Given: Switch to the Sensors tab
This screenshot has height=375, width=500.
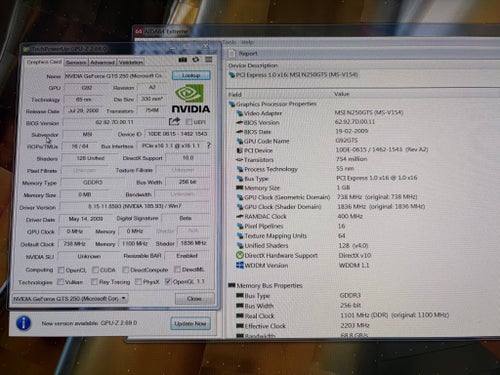Looking at the screenshot, I should pos(76,62).
